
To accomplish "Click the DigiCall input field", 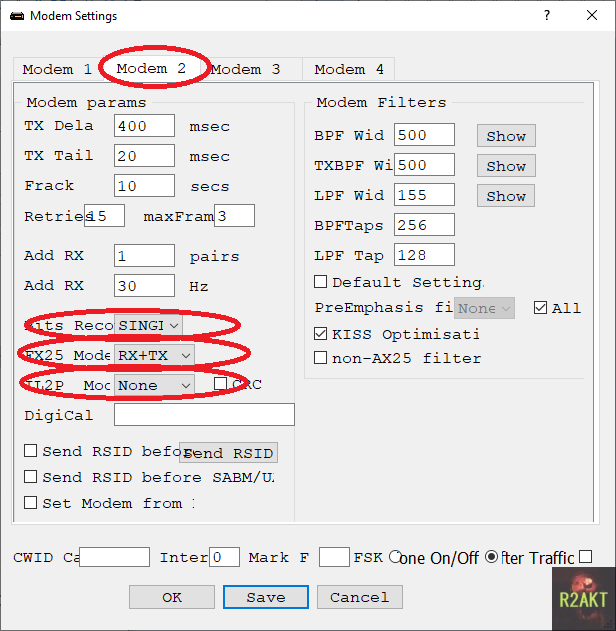I will click(204, 414).
